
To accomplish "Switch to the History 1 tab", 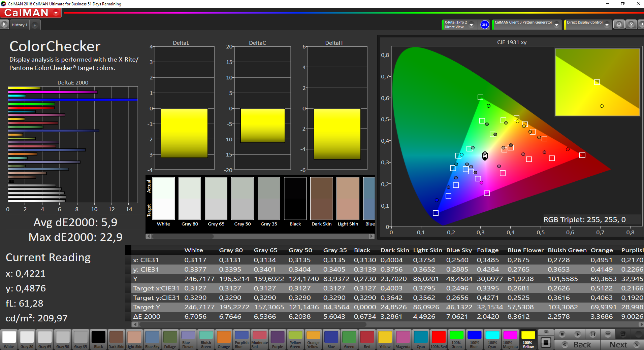I will click(20, 25).
